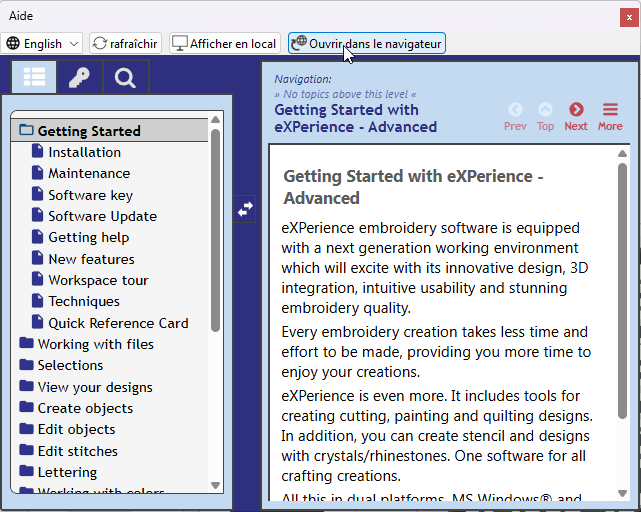
Task: Open the table of contents tab
Action: pos(35,77)
